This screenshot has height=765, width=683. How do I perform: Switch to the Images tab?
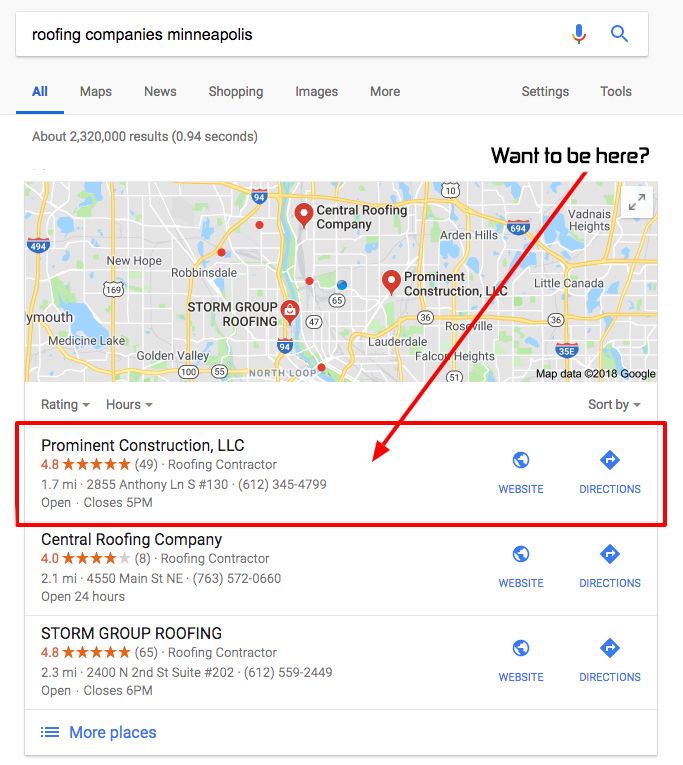pos(317,92)
